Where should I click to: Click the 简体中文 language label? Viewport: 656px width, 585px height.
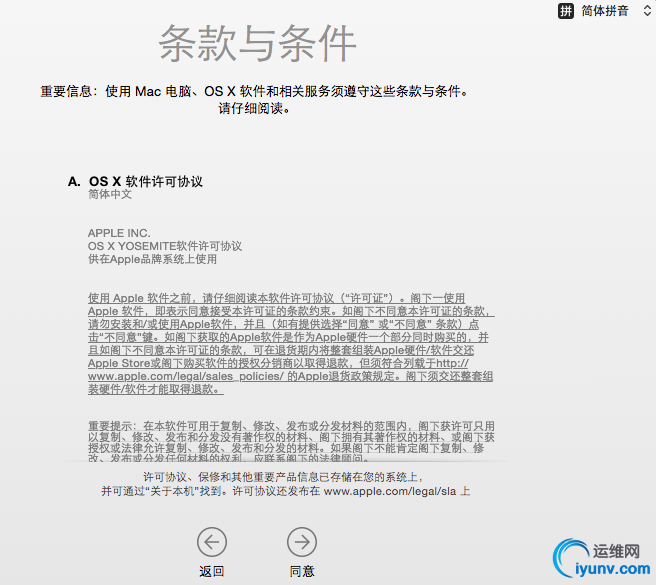tap(110, 194)
